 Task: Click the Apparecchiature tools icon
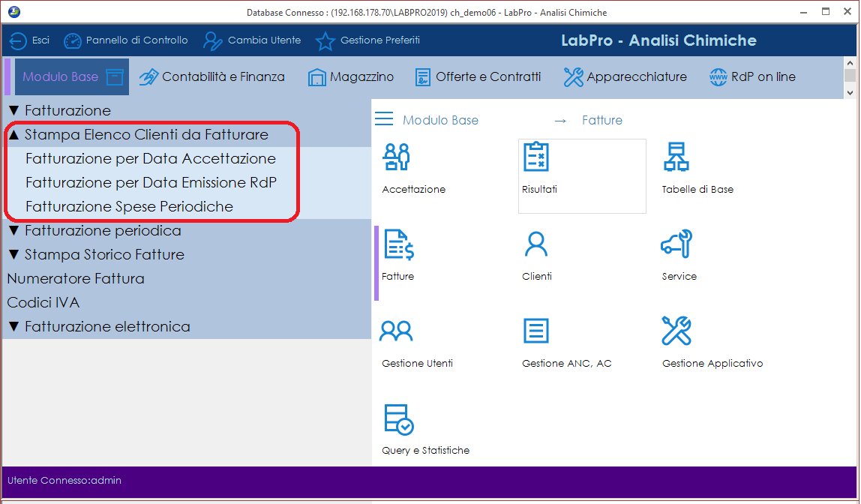(x=573, y=76)
